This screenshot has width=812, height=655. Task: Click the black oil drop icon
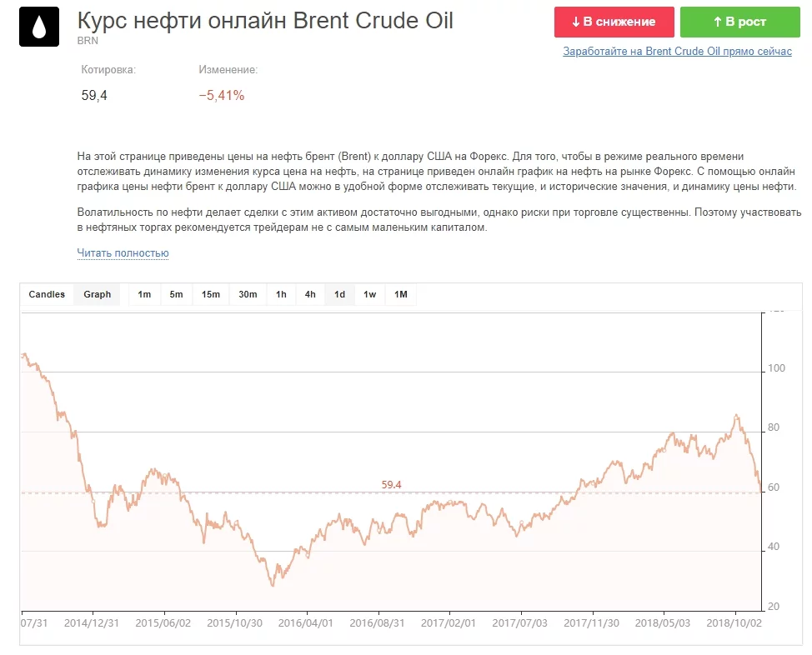pyautogui.click(x=39, y=27)
